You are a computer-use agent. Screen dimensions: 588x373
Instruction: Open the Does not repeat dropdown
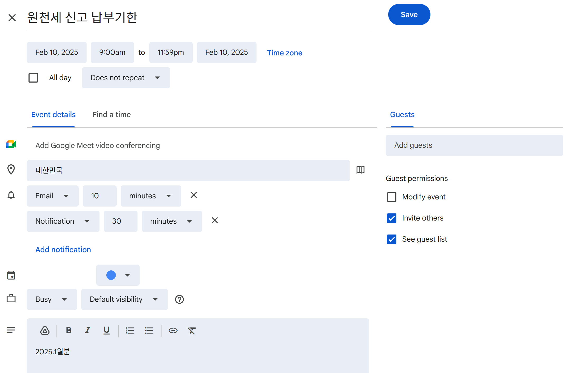pos(126,78)
